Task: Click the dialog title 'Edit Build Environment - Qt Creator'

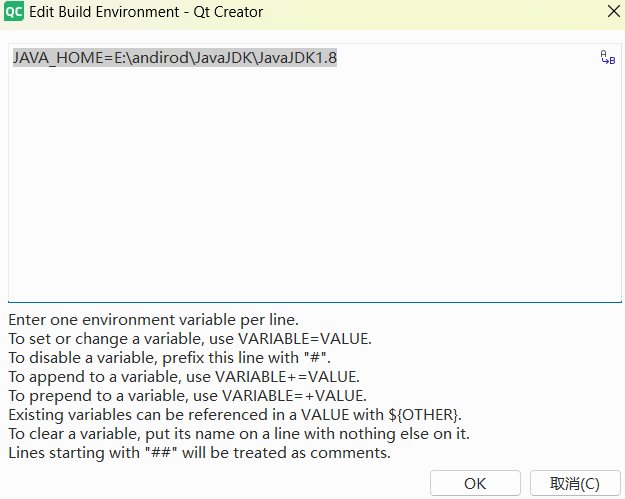Action: pyautogui.click(x=146, y=12)
